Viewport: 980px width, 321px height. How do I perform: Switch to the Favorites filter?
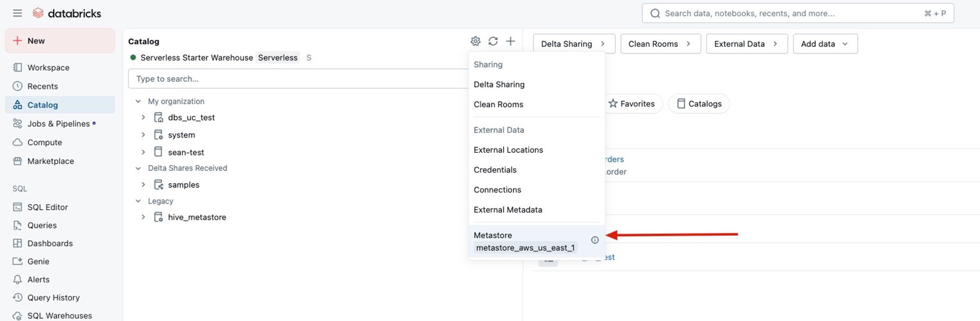coord(631,104)
